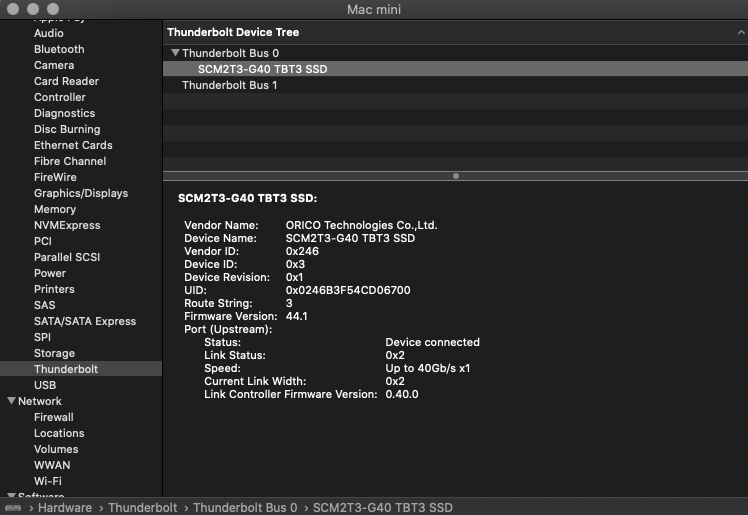Click the 'Up to 40Gb/s x1' speed value
The height and width of the screenshot is (515, 748).
pos(428,368)
